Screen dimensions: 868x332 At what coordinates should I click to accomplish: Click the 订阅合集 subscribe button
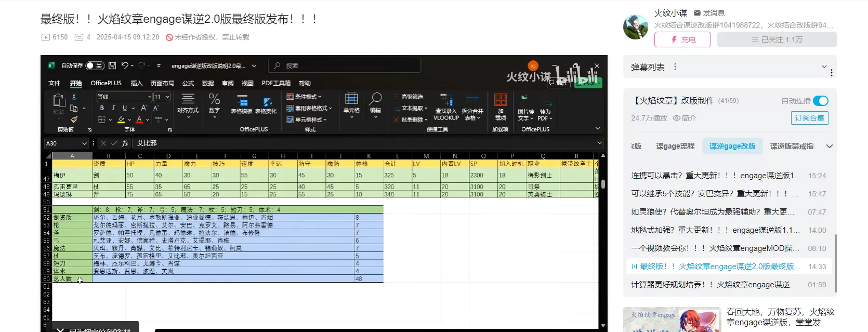click(810, 118)
